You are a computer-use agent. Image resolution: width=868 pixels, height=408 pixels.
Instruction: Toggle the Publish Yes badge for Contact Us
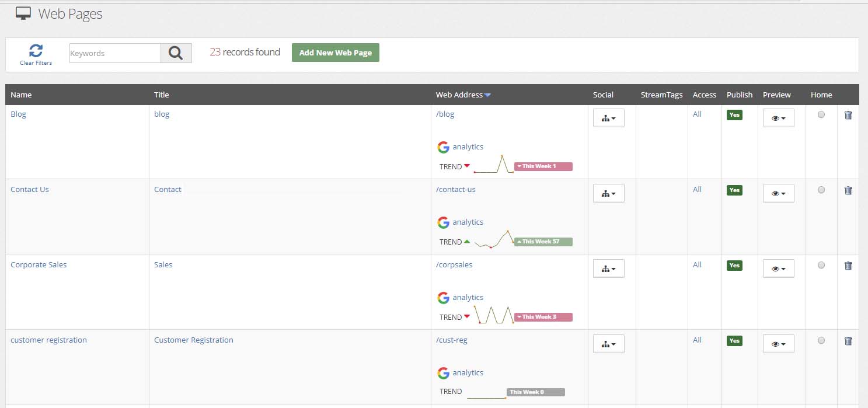pyautogui.click(x=734, y=190)
